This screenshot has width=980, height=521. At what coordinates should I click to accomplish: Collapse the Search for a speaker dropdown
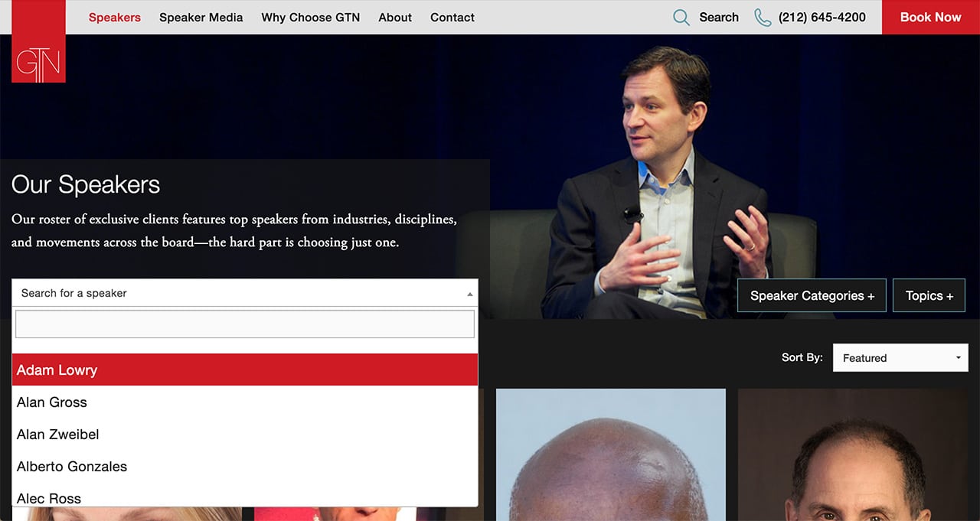(x=245, y=293)
